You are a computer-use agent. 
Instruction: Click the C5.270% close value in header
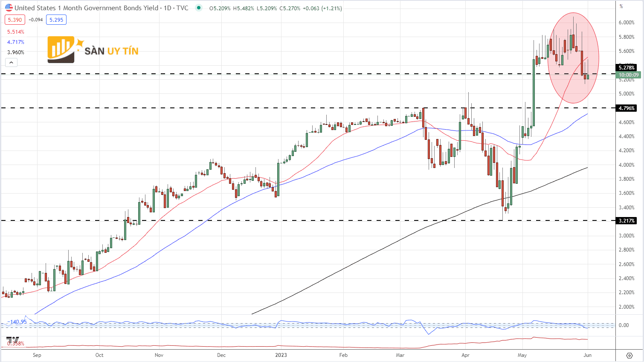pos(290,8)
